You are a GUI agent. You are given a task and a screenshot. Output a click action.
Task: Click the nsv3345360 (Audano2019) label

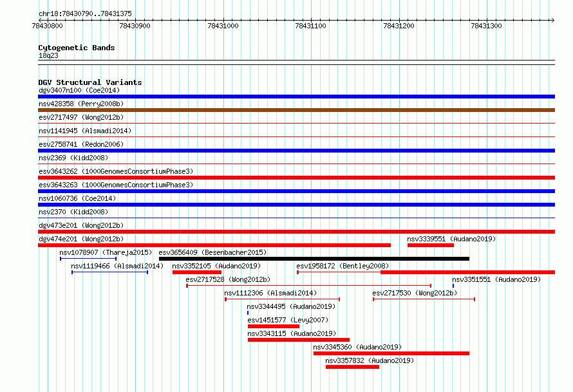357,347
